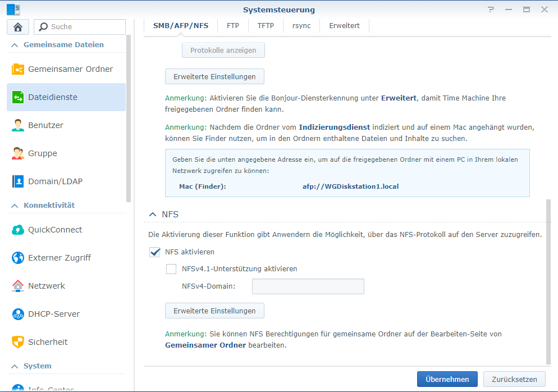Switch to the Erweitert tab
The image size is (558, 392).
344,25
